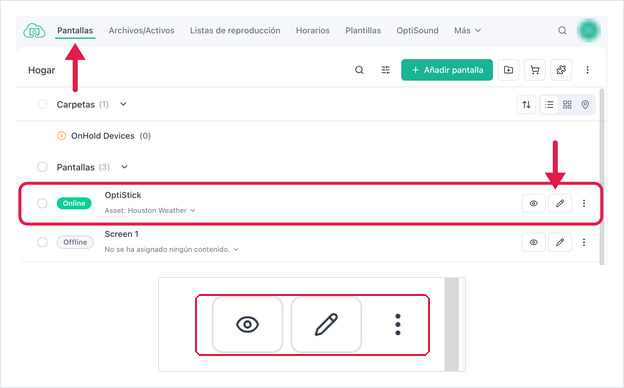Click the enlarged pencil edit icon

pos(326,325)
